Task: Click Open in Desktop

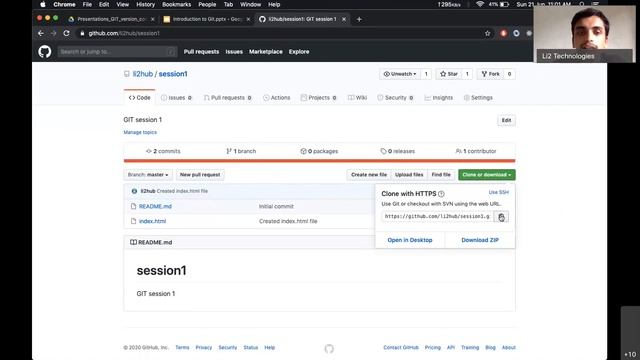Action: pyautogui.click(x=410, y=240)
